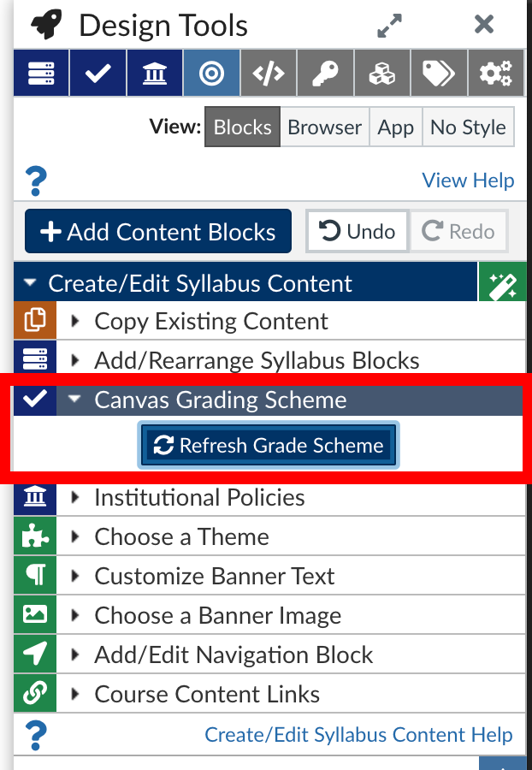Select the syllabus blocks icon in the toolbar
This screenshot has width=532, height=770.
pos(40,73)
